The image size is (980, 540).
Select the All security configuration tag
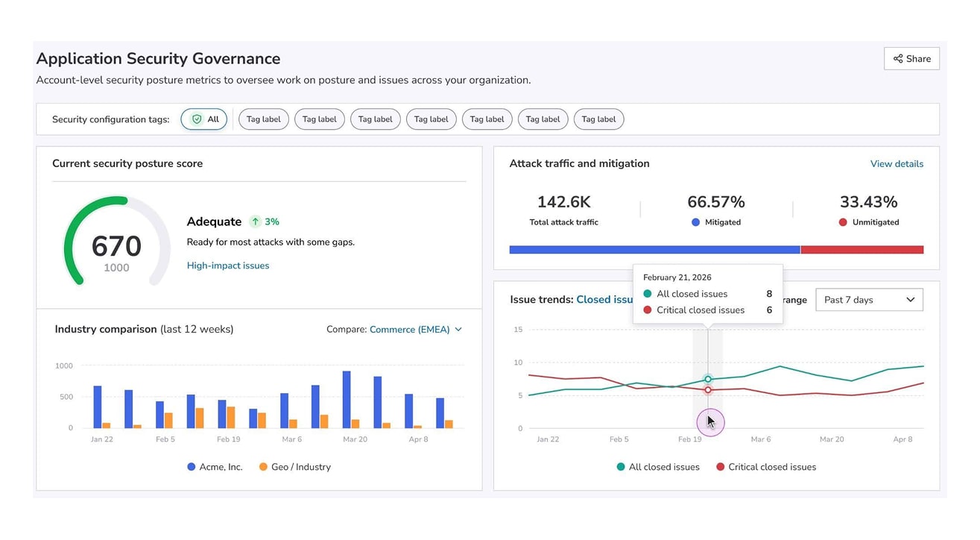(x=204, y=119)
